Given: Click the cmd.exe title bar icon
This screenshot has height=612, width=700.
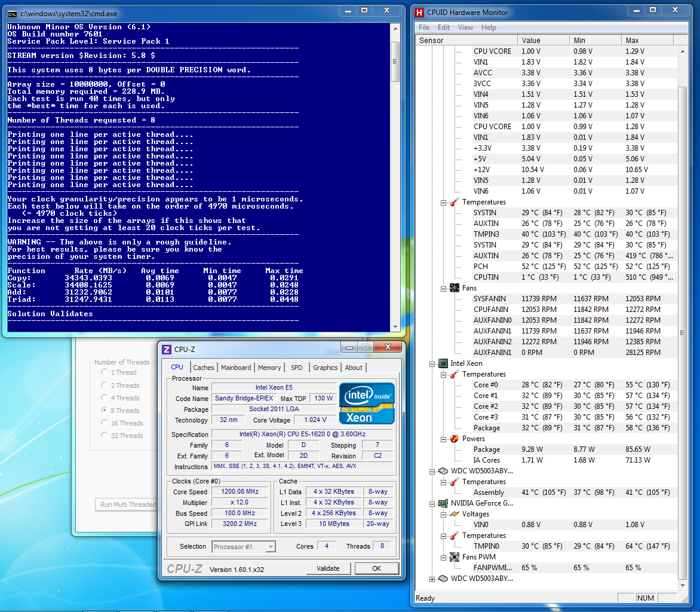Looking at the screenshot, I should 12,14.
